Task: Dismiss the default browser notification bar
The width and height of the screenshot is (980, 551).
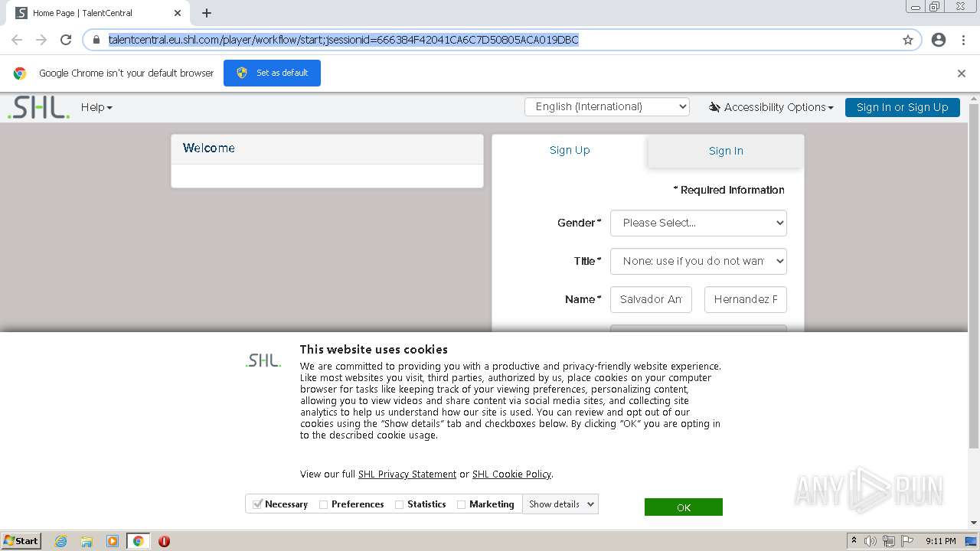Action: [962, 73]
